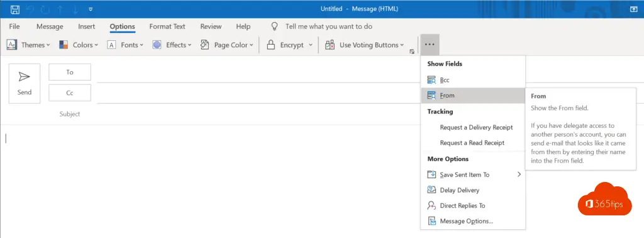
Task: Select the Options tab
Action: (123, 26)
